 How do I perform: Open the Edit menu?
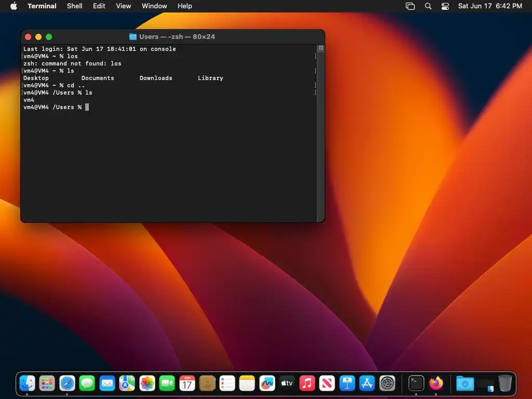pyautogui.click(x=99, y=6)
